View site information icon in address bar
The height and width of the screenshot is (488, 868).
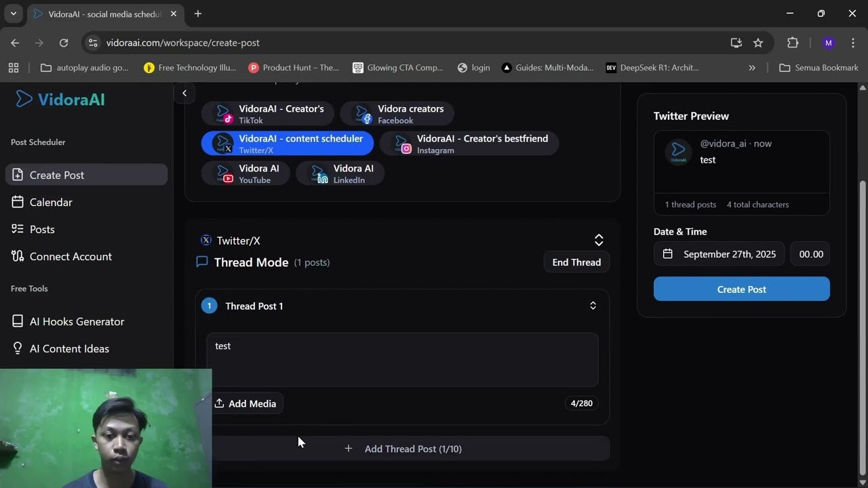[x=94, y=43]
